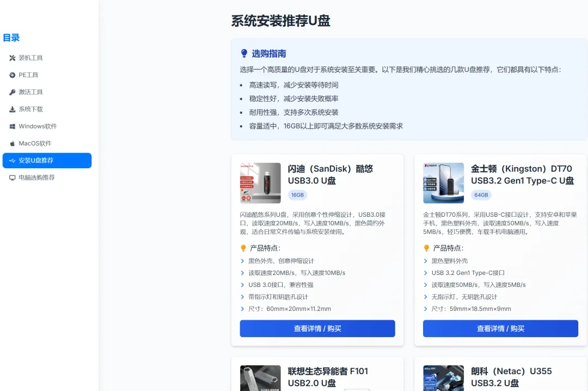Click the Windows logo icon in sidebar

tap(13, 126)
